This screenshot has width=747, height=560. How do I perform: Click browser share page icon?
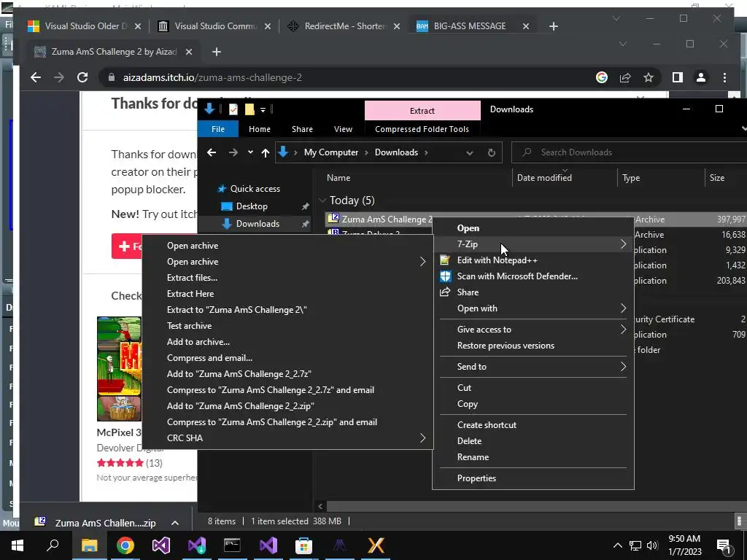pyautogui.click(x=625, y=77)
